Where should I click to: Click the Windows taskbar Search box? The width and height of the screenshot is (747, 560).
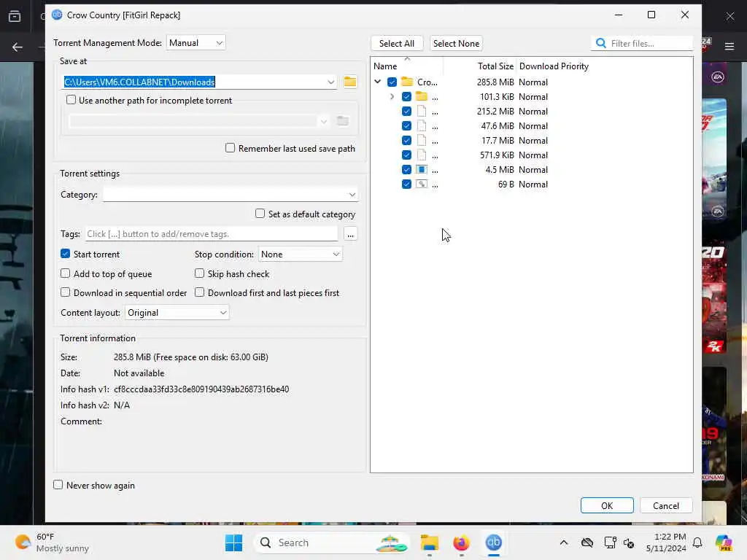click(332, 542)
